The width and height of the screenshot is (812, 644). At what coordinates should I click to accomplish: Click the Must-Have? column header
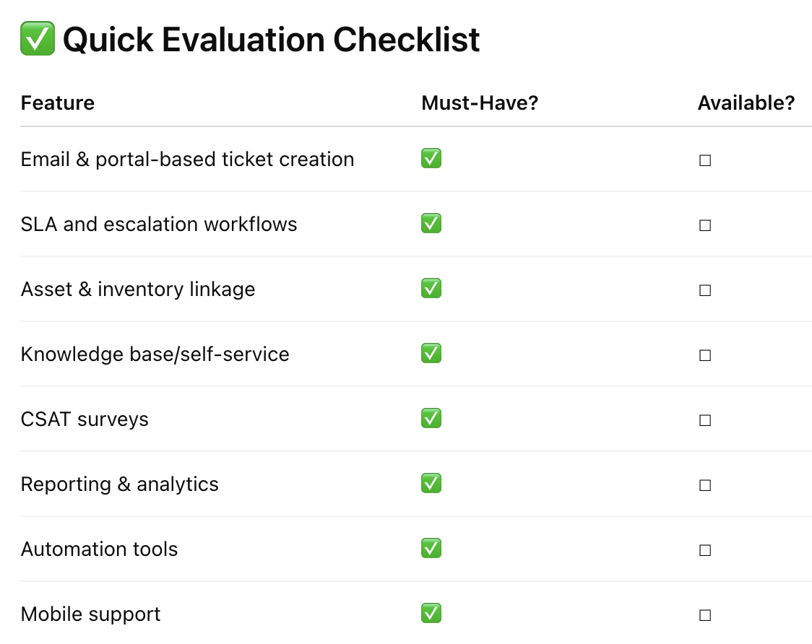point(480,103)
